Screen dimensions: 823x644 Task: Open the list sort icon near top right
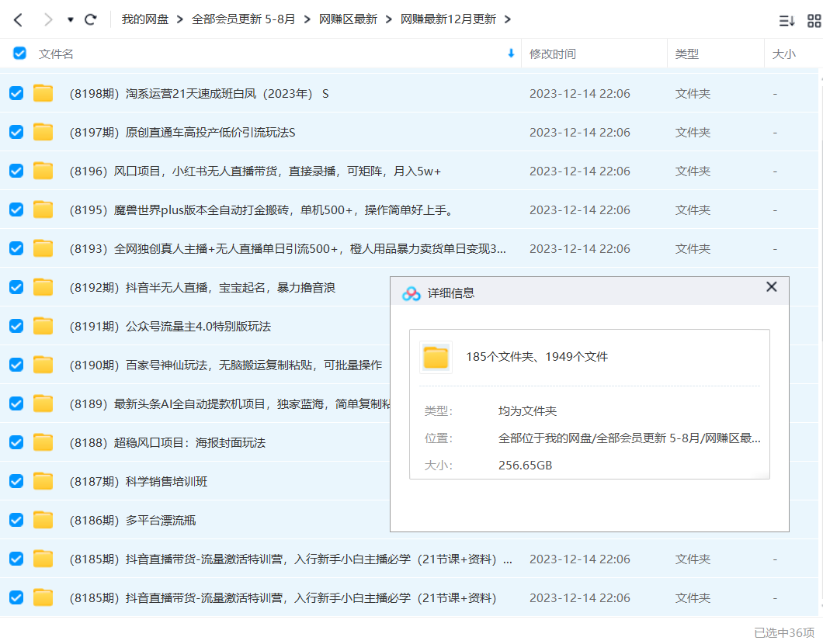(786, 19)
